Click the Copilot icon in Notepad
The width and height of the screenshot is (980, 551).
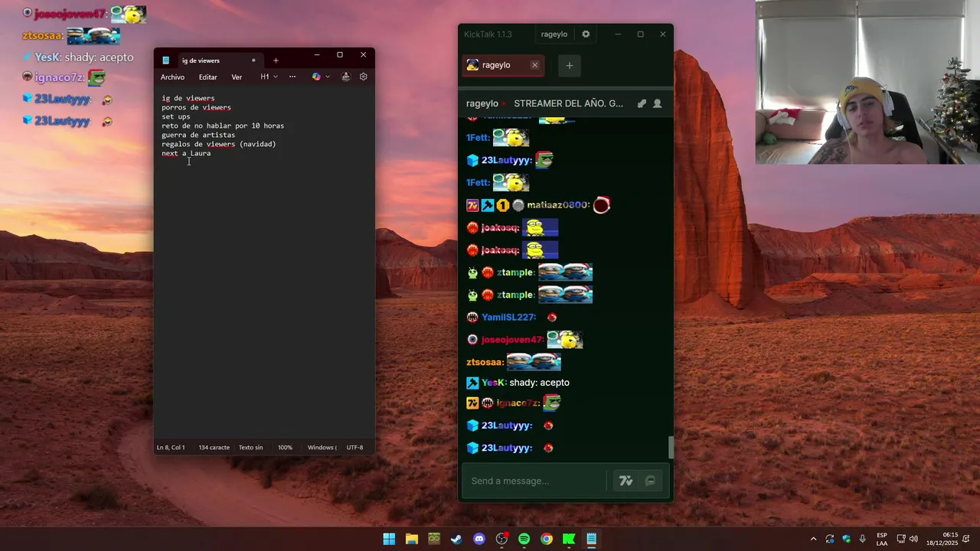pyautogui.click(x=316, y=77)
